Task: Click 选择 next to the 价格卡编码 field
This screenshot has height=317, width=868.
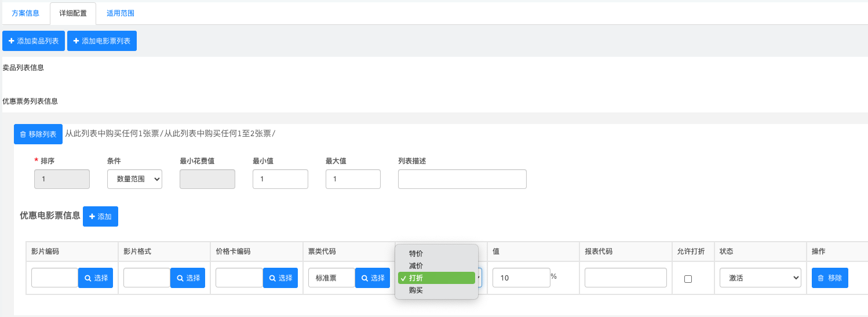Action: coord(280,278)
